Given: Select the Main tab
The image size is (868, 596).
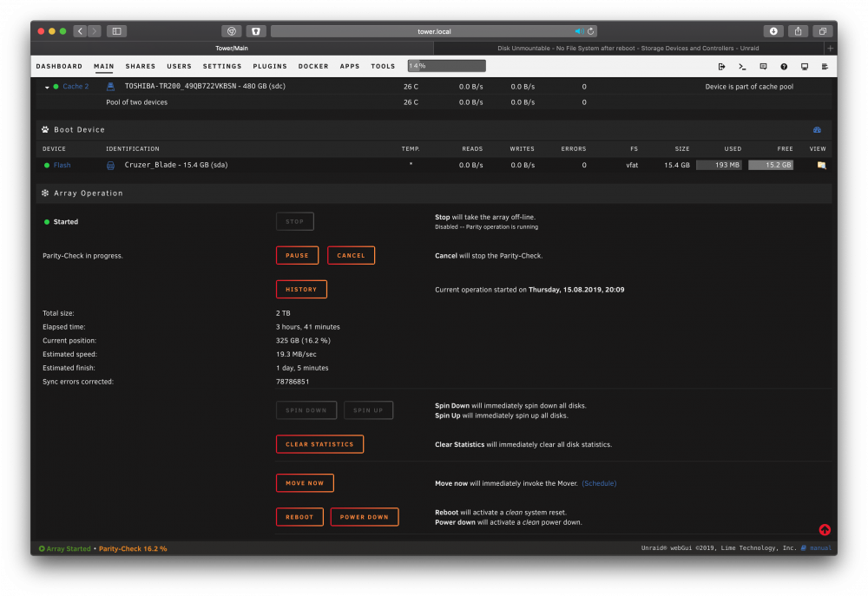Looking at the screenshot, I should coord(104,67).
